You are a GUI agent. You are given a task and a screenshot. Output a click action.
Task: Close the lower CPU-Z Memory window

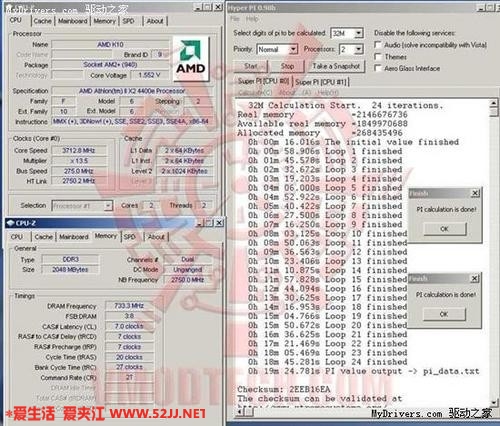[219, 223]
